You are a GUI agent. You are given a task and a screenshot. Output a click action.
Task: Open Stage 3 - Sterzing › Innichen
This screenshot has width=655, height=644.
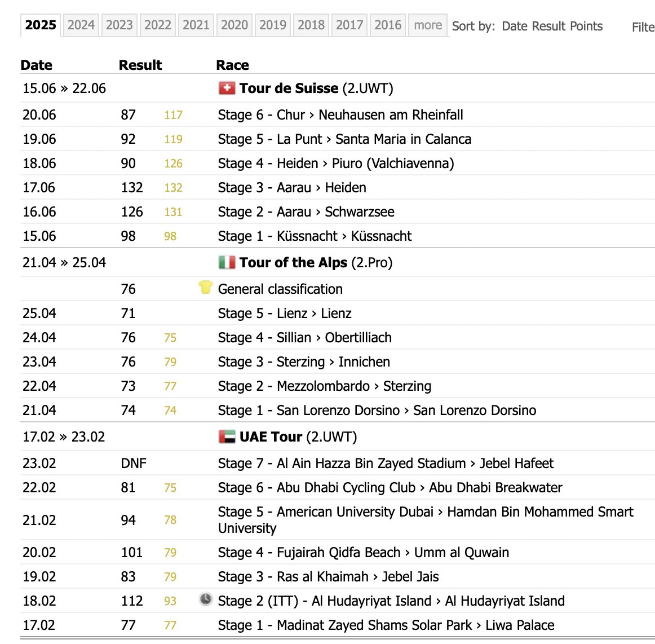tap(304, 362)
